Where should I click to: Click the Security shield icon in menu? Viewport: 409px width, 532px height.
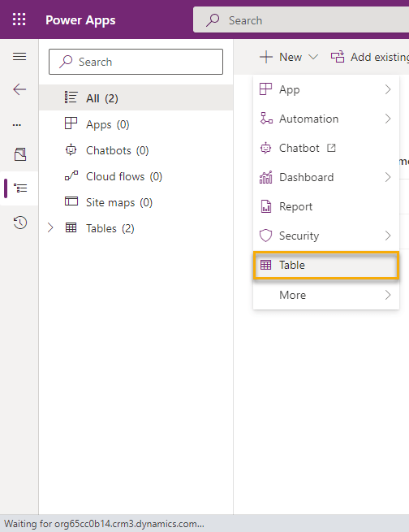tap(265, 236)
